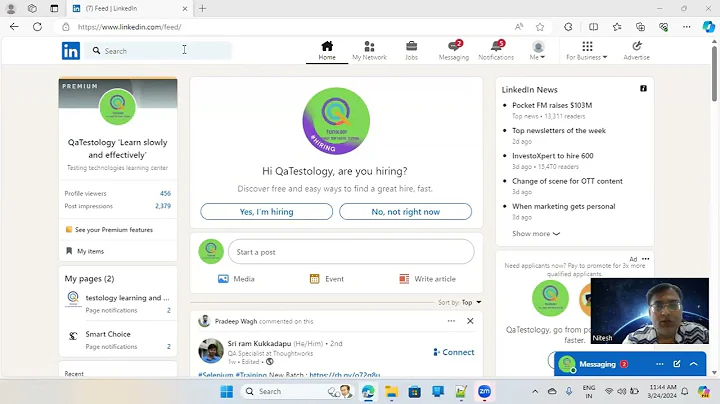This screenshot has height=404, width=720.
Task: Focus the LinkedIn search field
Action: point(158,50)
